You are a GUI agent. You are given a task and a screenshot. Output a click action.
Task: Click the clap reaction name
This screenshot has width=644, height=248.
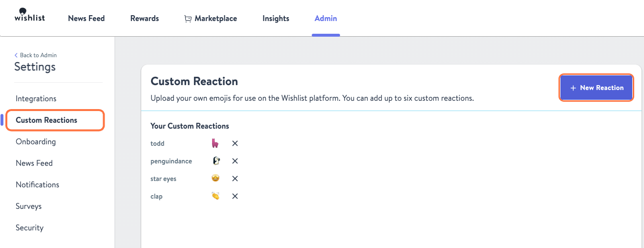pyautogui.click(x=156, y=196)
